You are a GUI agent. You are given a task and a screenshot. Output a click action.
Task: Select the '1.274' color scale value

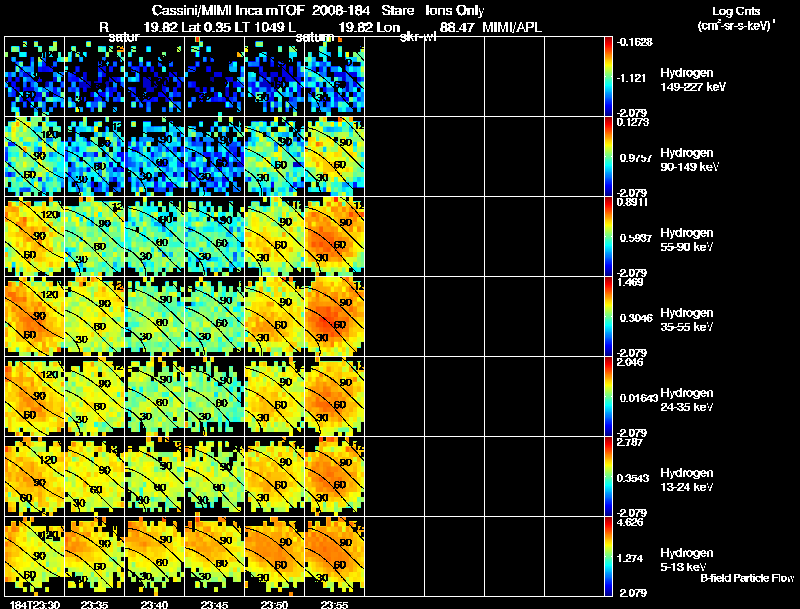point(630,558)
